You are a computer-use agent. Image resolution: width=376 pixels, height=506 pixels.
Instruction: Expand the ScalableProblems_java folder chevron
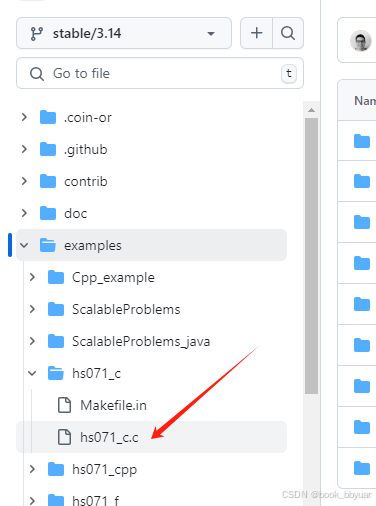coord(32,341)
